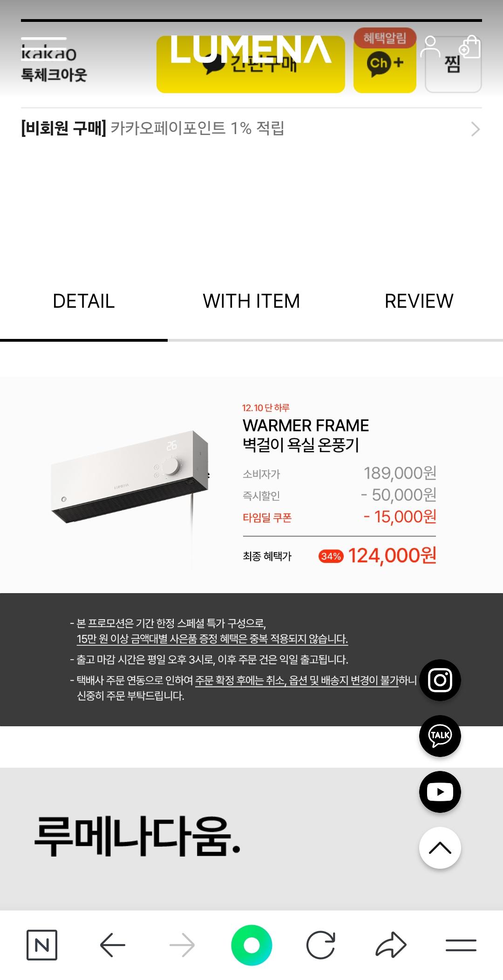Tap the yellow Kakao 간편구매 button

(251, 64)
